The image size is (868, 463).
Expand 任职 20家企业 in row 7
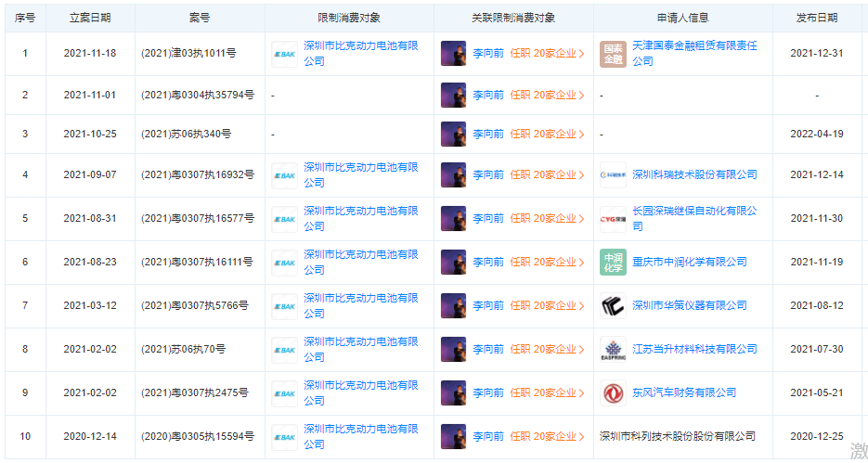pyautogui.click(x=547, y=306)
